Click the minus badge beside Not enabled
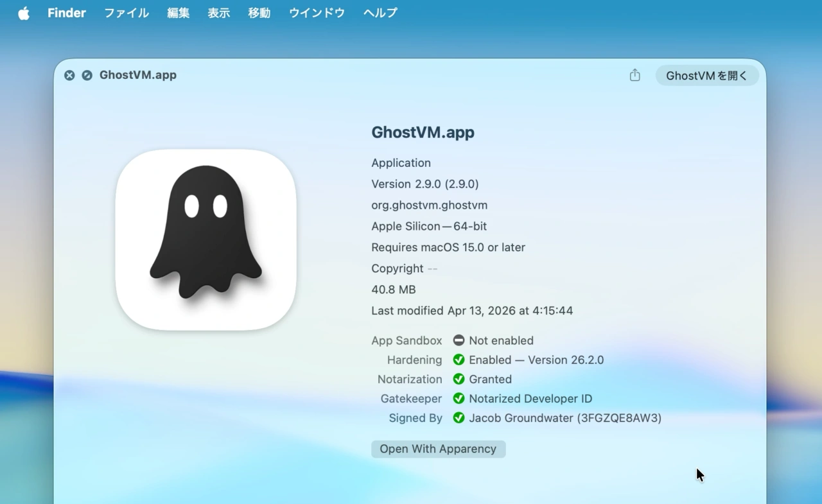822x504 pixels. [459, 340]
